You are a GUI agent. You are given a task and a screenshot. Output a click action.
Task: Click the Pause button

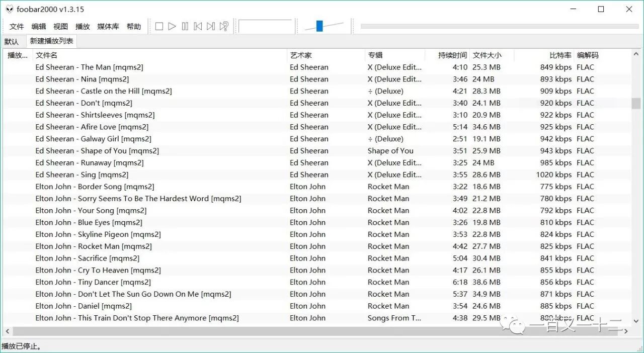click(x=185, y=26)
